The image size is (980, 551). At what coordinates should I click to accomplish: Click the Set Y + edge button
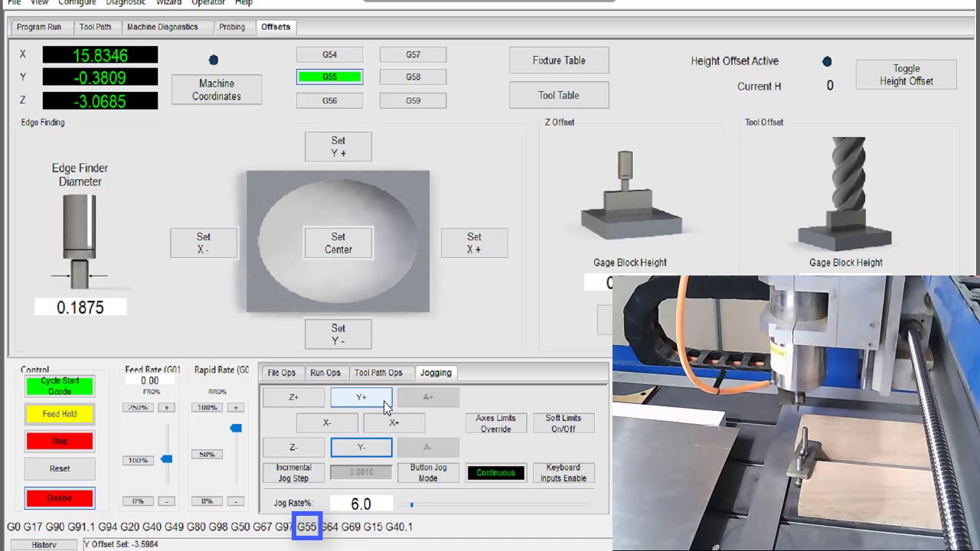[x=338, y=147]
